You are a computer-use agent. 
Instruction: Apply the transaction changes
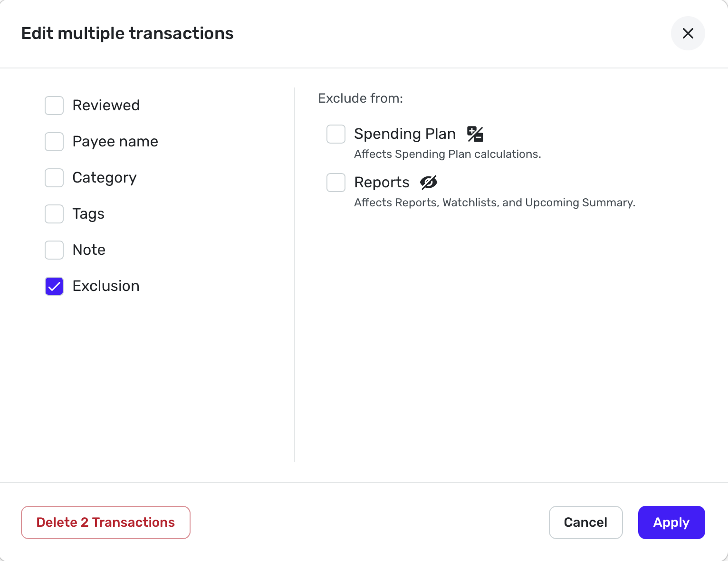(671, 522)
